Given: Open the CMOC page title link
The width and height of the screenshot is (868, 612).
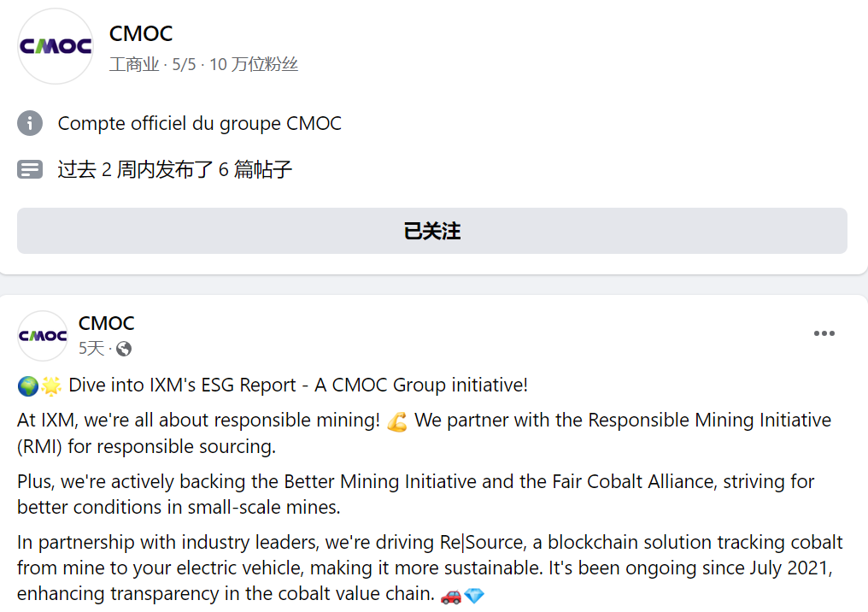Looking at the screenshot, I should click(141, 34).
